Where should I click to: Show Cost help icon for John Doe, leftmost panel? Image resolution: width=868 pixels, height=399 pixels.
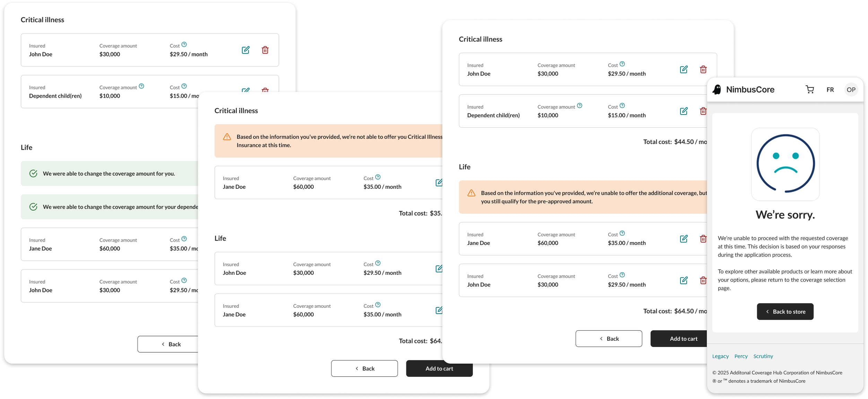[x=184, y=44]
